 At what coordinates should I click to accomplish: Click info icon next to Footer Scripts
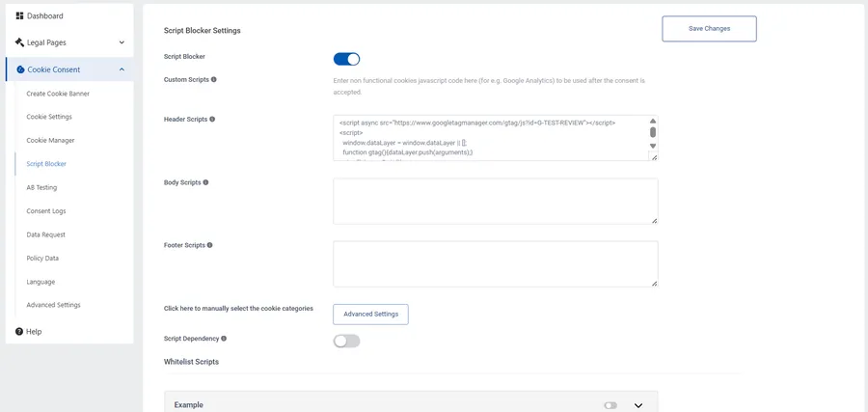coord(210,245)
